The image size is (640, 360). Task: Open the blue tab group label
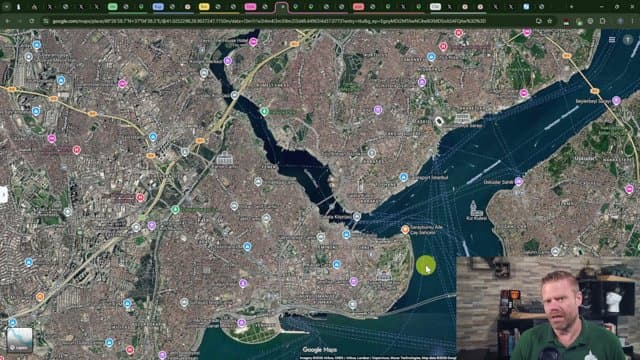158,7
